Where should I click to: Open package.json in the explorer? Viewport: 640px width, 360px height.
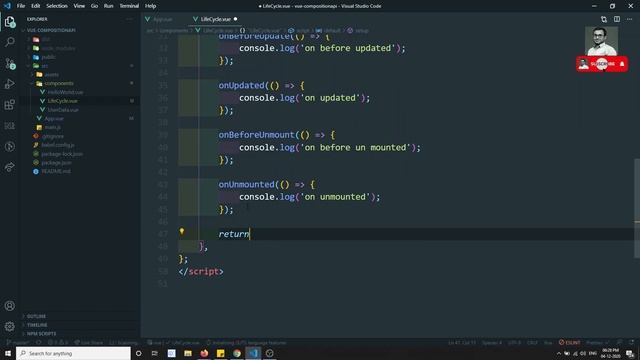[x=56, y=162]
